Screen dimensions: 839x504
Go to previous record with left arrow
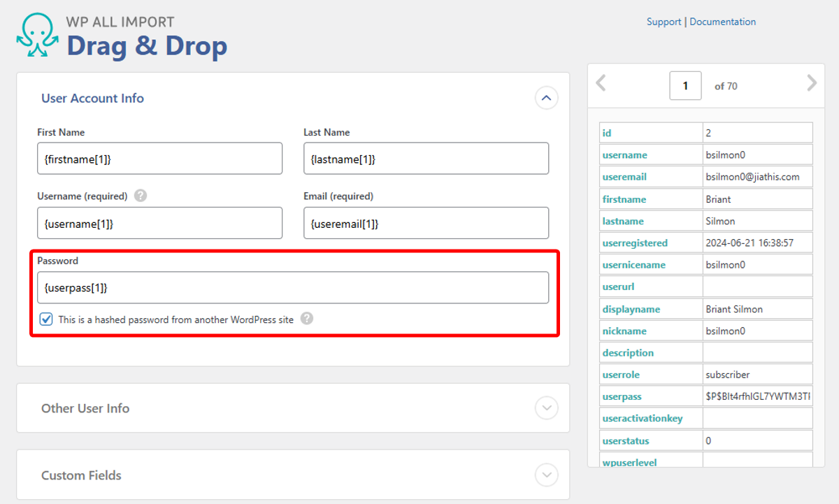point(601,83)
